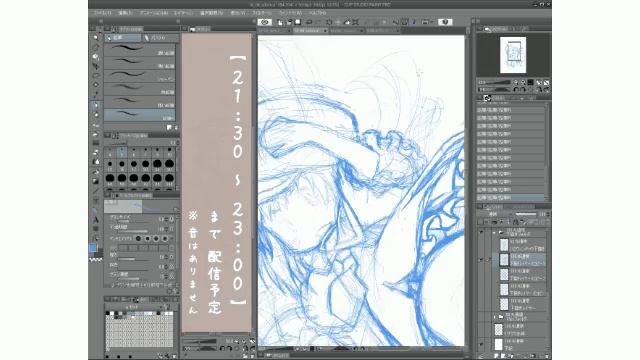Select the highlighted sub tool brush stroke
The height and width of the screenshot is (360, 640).
coord(140,115)
